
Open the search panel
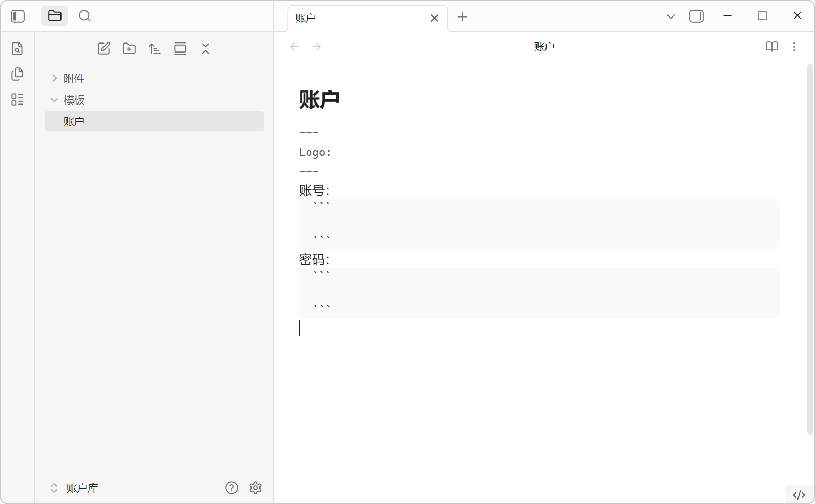click(84, 16)
